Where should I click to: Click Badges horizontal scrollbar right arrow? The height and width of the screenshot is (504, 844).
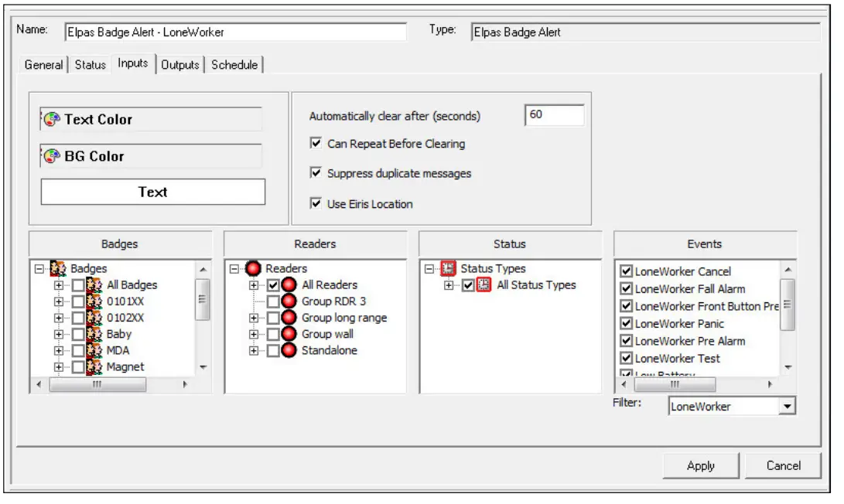pyautogui.click(x=185, y=385)
